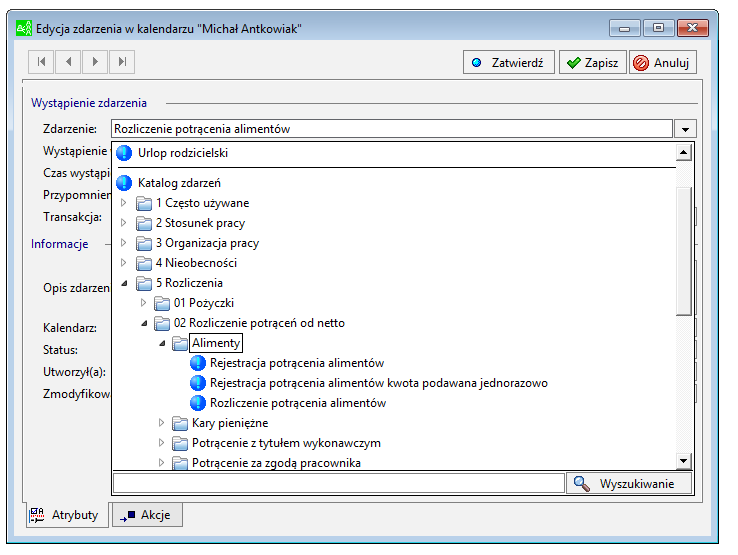Click the Zdarzenie combo box field
This screenshot has height=555, width=738.
392,129
